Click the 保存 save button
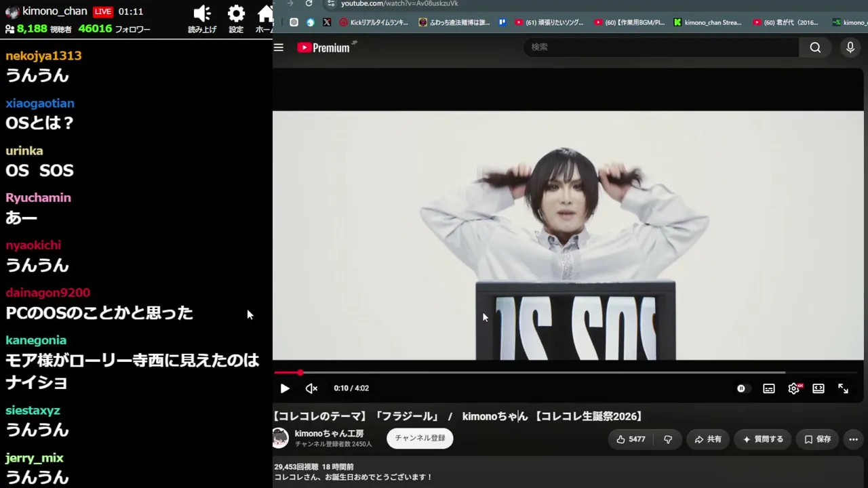 click(x=817, y=439)
